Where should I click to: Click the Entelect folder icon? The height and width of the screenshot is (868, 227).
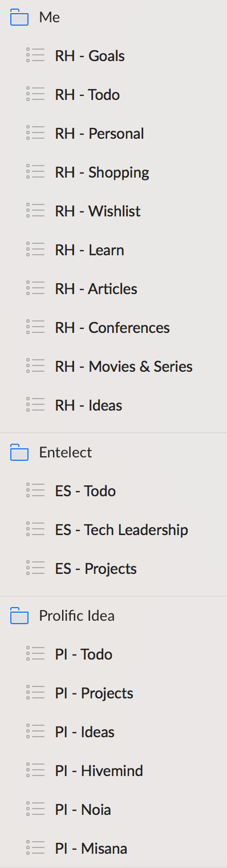pyautogui.click(x=19, y=453)
